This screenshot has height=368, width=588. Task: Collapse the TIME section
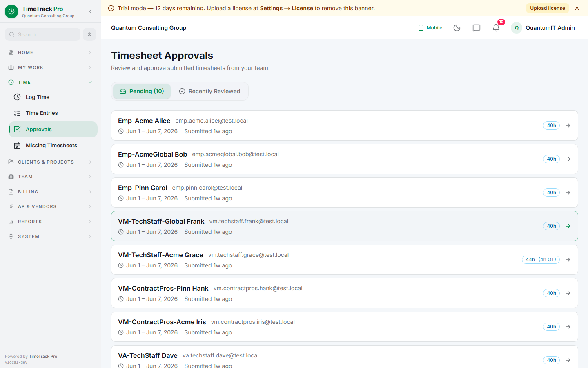pos(51,82)
